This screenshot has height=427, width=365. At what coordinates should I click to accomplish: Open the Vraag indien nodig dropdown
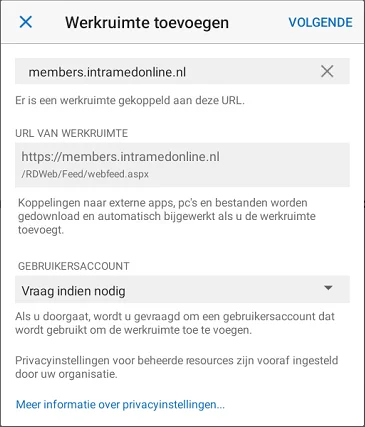coord(182,290)
